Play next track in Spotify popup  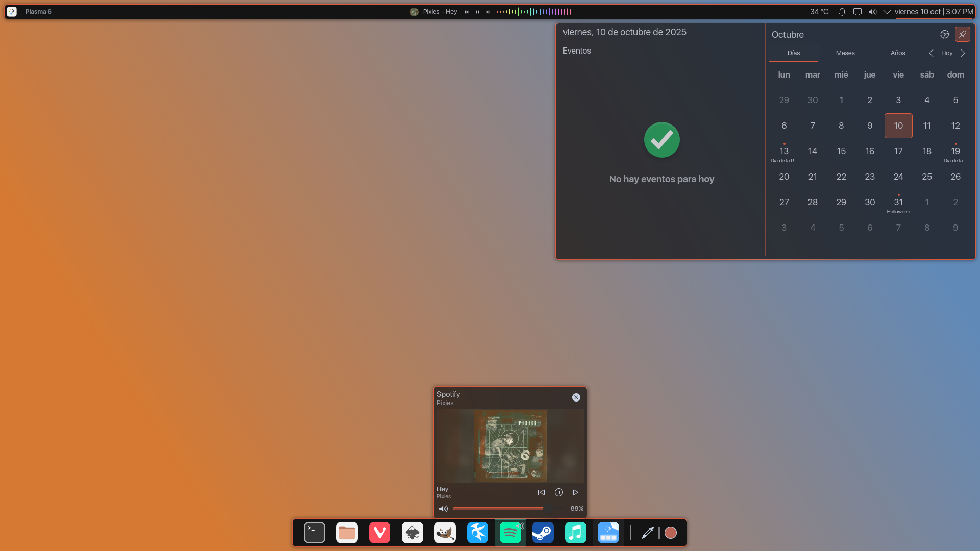(576, 492)
